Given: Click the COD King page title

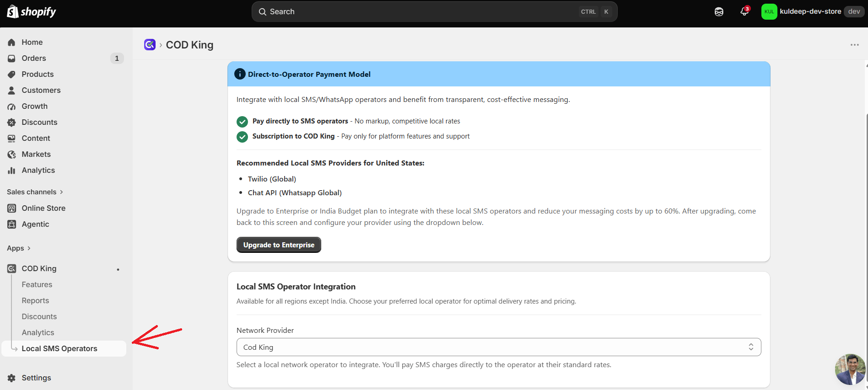Looking at the screenshot, I should click(189, 45).
